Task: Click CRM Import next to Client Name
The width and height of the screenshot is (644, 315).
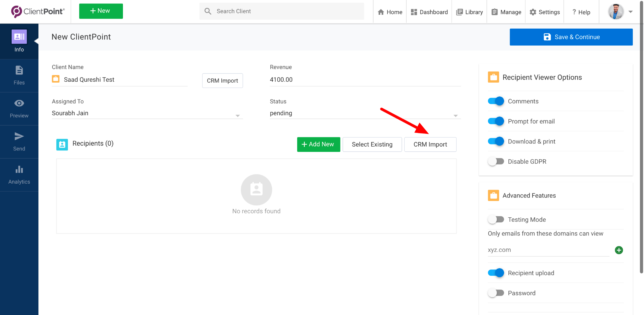Action: click(222, 81)
